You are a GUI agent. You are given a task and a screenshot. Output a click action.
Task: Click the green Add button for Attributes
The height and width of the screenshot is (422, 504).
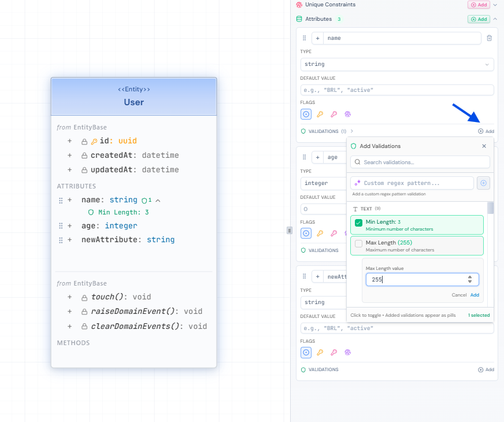[478, 19]
